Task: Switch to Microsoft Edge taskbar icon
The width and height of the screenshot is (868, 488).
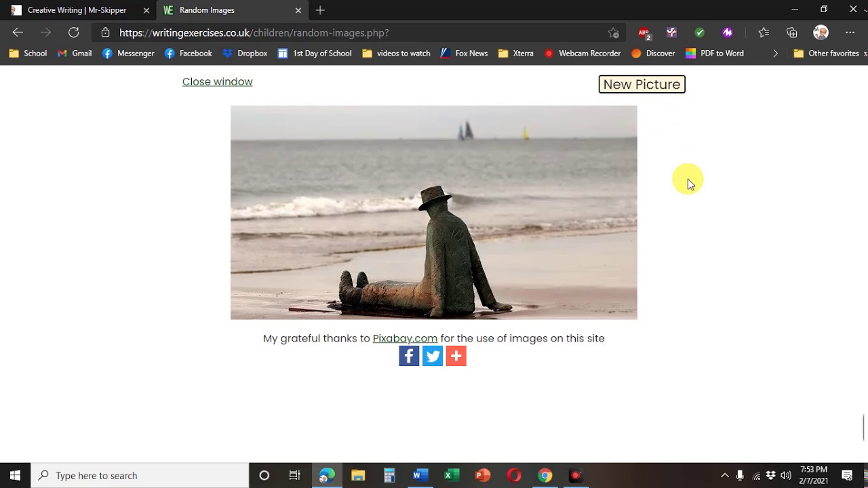Action: coord(327,475)
